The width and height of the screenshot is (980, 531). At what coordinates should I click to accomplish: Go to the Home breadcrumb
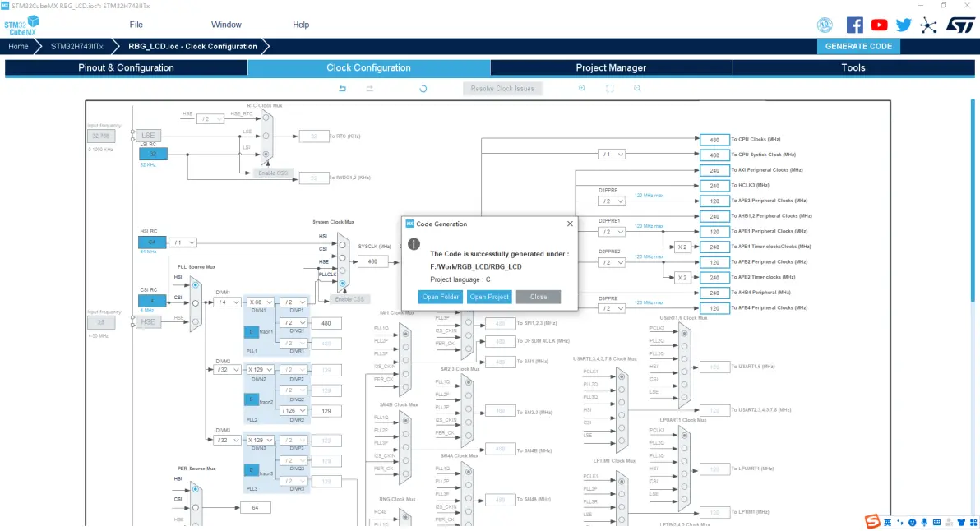(18, 46)
